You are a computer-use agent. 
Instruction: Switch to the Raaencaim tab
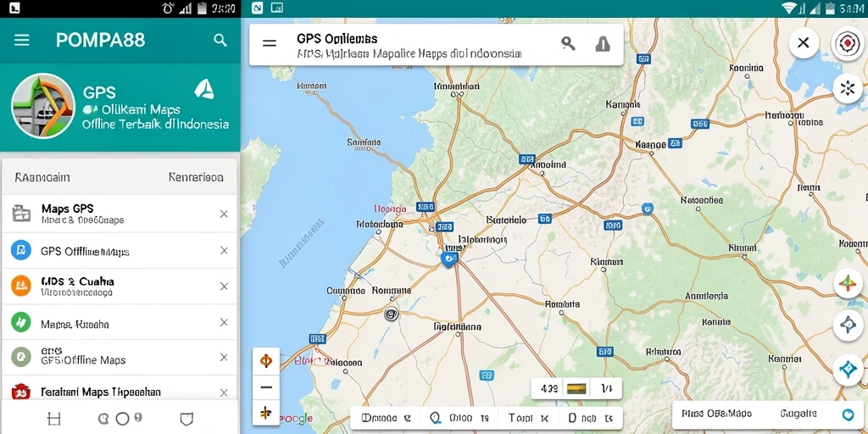tap(42, 177)
